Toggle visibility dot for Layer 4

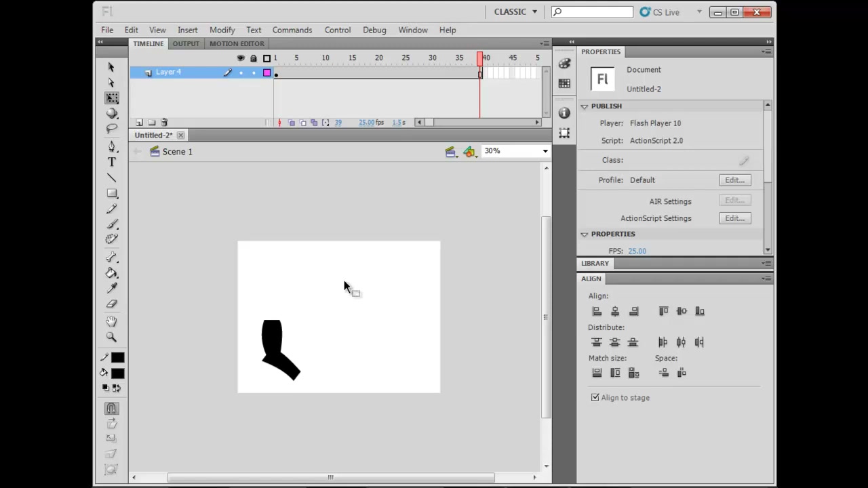click(241, 73)
